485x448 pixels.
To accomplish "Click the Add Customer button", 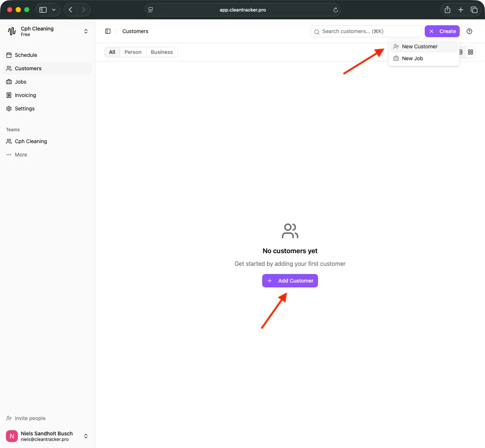I will pyautogui.click(x=290, y=281).
